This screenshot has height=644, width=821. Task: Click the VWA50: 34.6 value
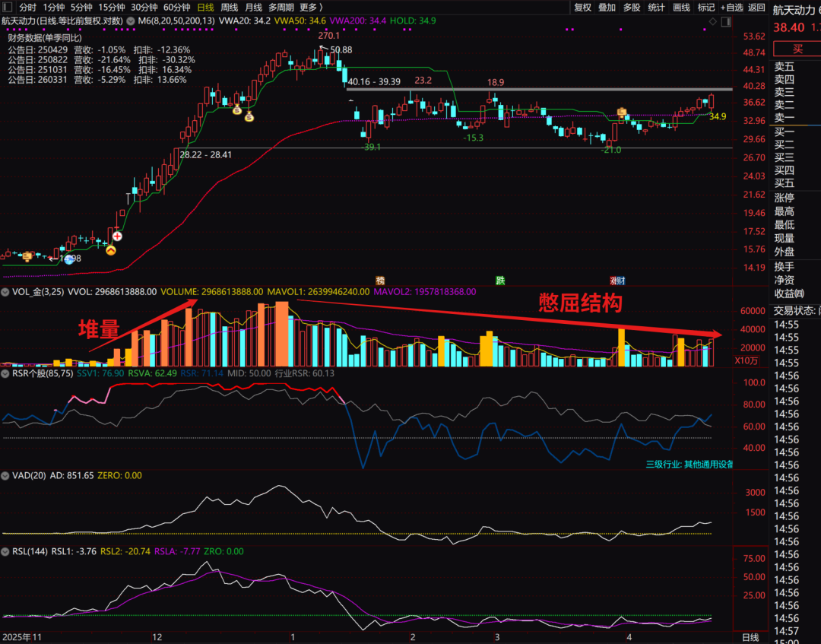tap(300, 21)
